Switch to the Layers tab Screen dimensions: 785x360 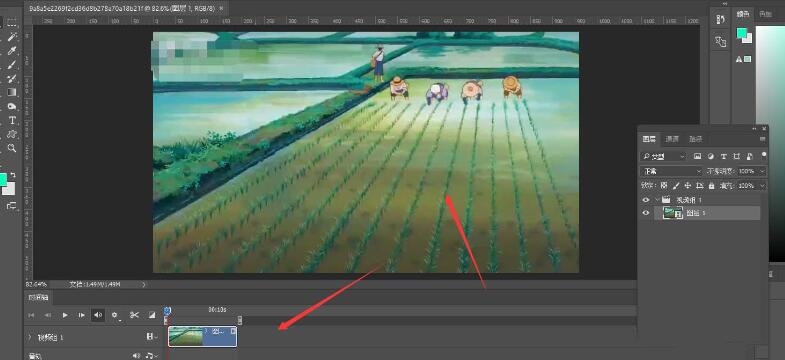[649, 139]
